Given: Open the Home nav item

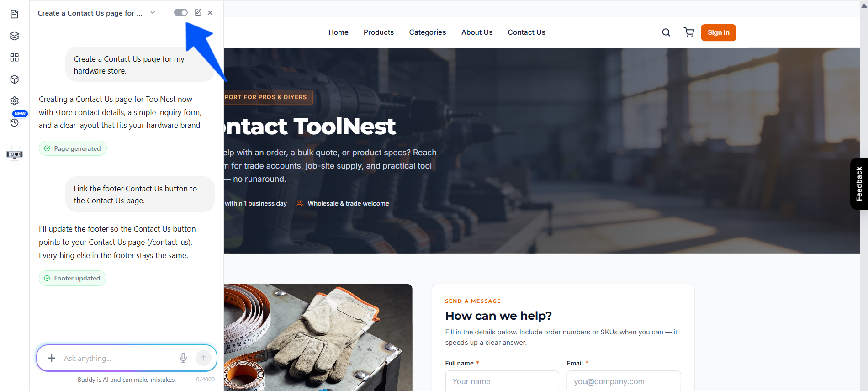Looking at the screenshot, I should [x=339, y=32].
